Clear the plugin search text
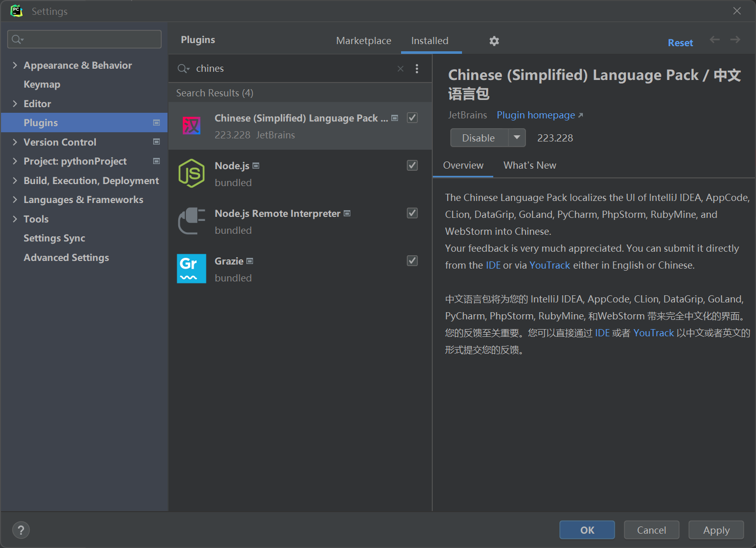The height and width of the screenshot is (548, 756). coord(401,69)
